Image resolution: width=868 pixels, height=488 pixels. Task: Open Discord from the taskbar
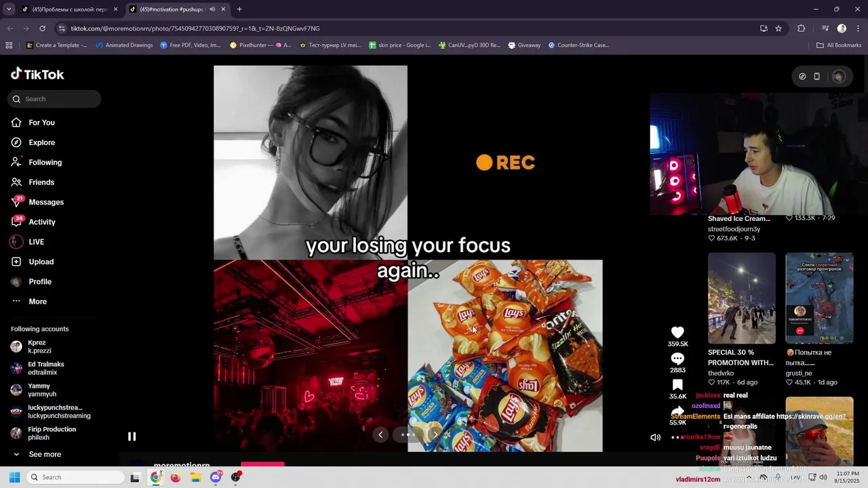point(216,477)
